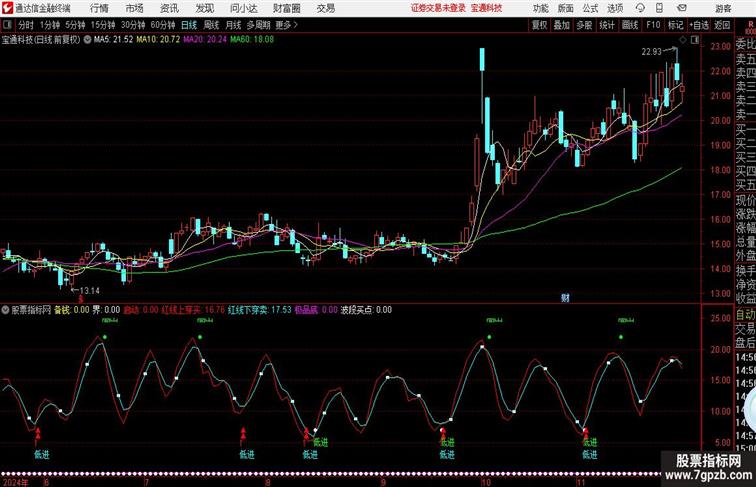This screenshot has height=487, width=756.
Task: Open the 资讯 menu
Action: (x=169, y=8)
